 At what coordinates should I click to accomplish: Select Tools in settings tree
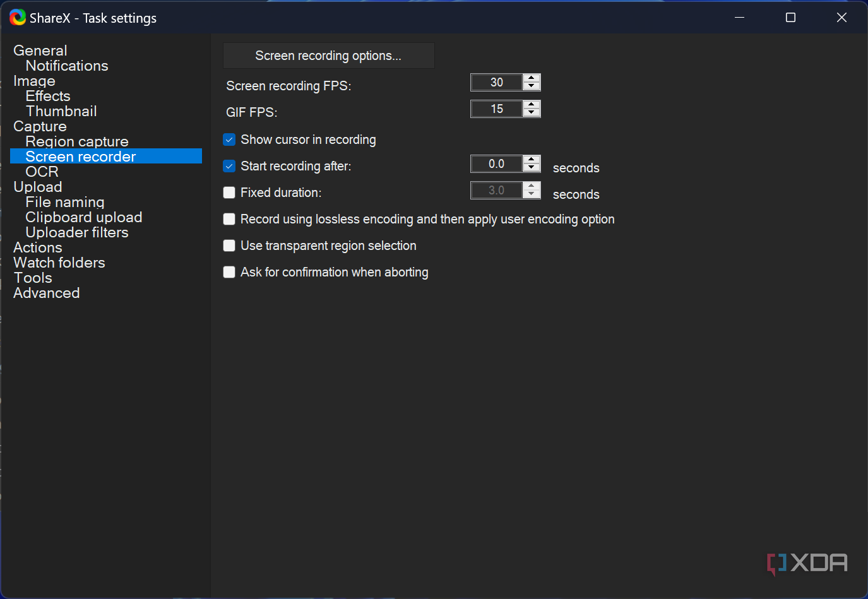(33, 278)
